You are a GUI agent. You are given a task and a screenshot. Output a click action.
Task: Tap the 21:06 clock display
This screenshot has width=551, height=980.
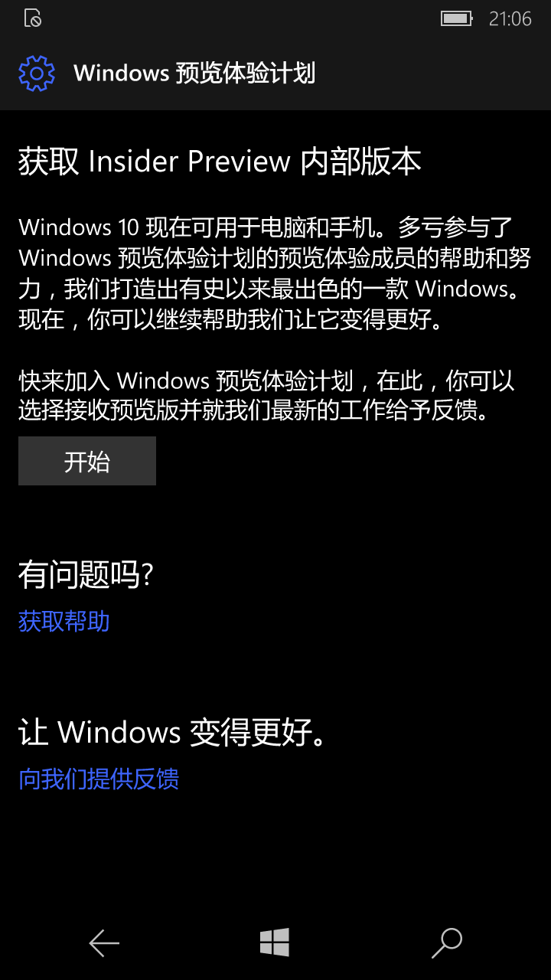pos(510,18)
